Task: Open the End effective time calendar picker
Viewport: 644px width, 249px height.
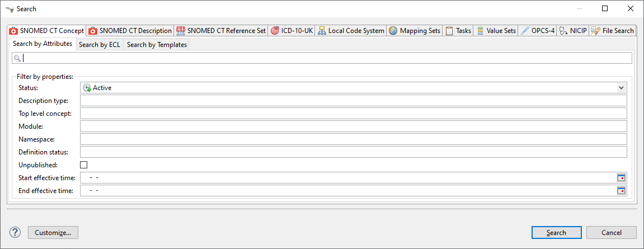Action: coord(621,191)
